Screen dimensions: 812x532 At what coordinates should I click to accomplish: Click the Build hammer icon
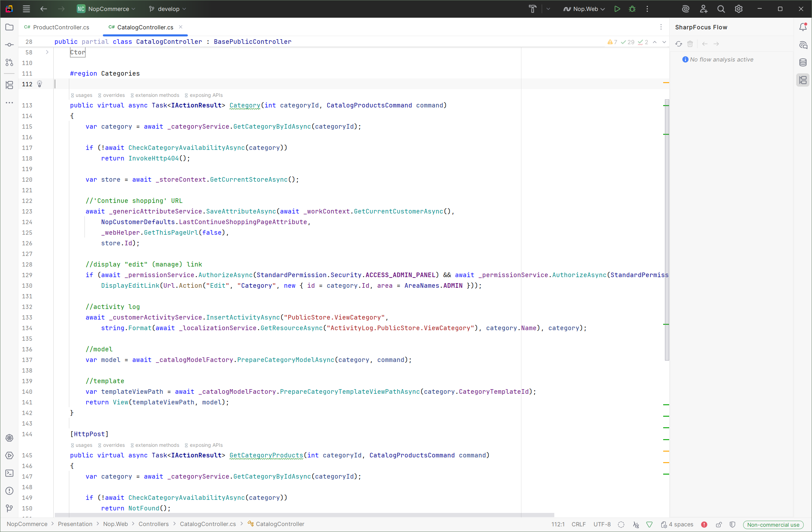coord(532,9)
